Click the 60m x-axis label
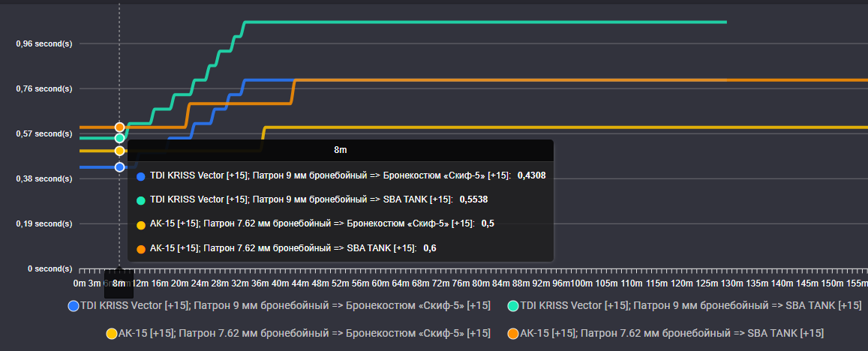 click(380, 284)
